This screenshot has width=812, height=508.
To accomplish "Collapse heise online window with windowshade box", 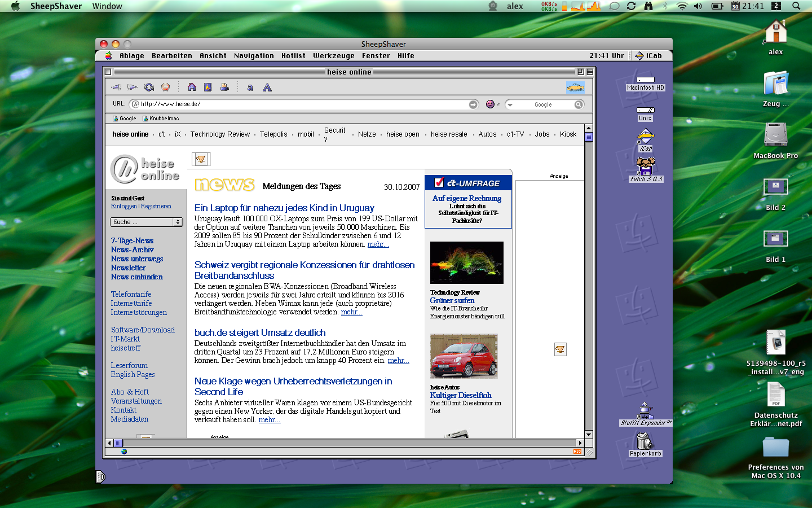I will (589, 72).
